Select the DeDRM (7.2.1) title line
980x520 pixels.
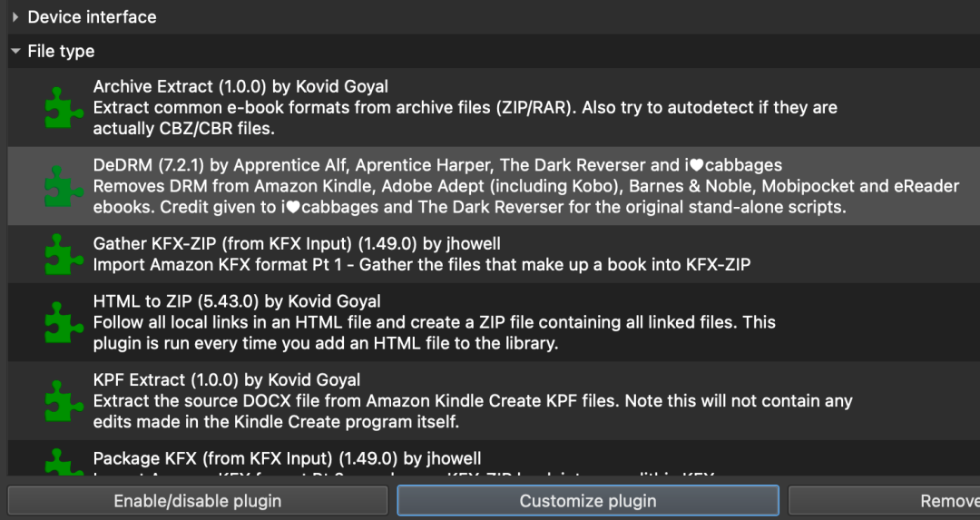(437, 165)
